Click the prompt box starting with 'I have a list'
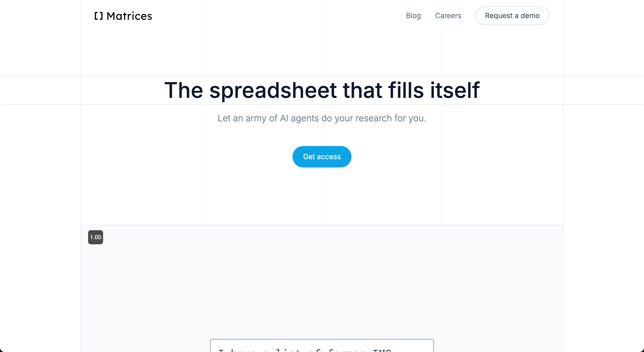The image size is (644, 352). [322, 347]
